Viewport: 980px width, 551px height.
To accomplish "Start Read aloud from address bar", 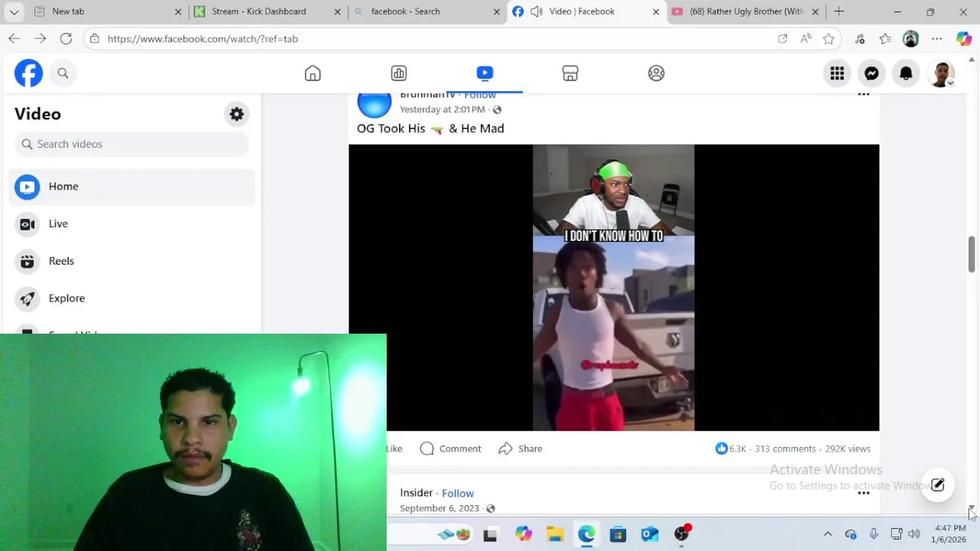I will [805, 39].
